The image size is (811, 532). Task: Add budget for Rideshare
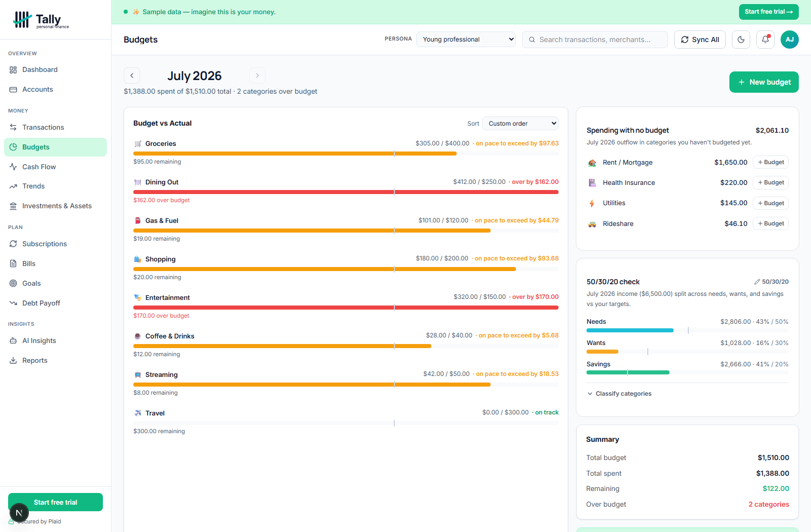pyautogui.click(x=770, y=224)
